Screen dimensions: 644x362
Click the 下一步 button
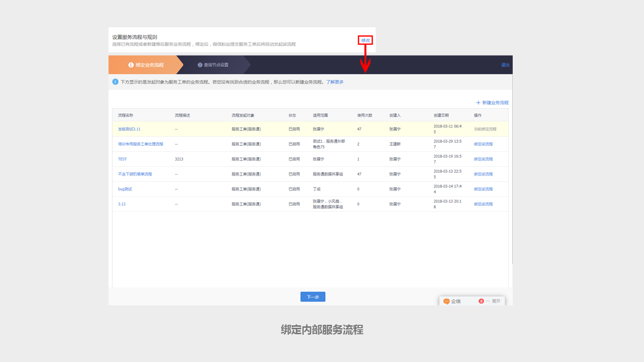point(313,297)
